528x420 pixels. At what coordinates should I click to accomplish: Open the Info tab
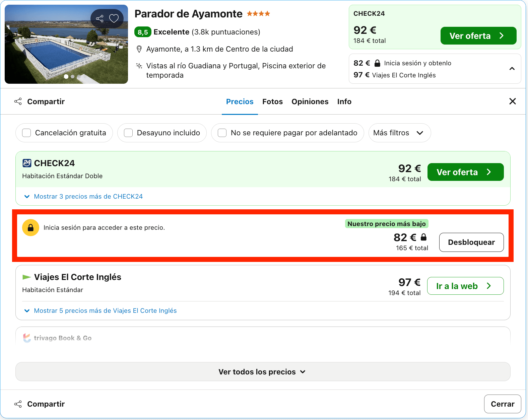pos(344,101)
